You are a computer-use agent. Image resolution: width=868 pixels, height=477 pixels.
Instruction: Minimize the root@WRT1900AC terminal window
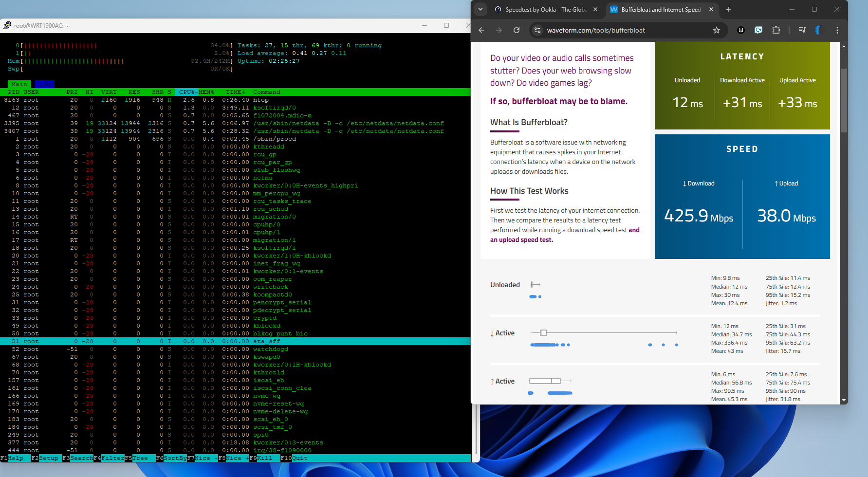[425, 25]
